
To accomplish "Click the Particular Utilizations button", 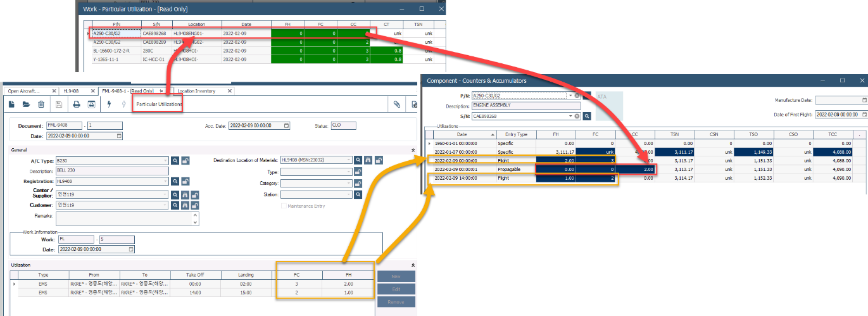I will [x=159, y=104].
